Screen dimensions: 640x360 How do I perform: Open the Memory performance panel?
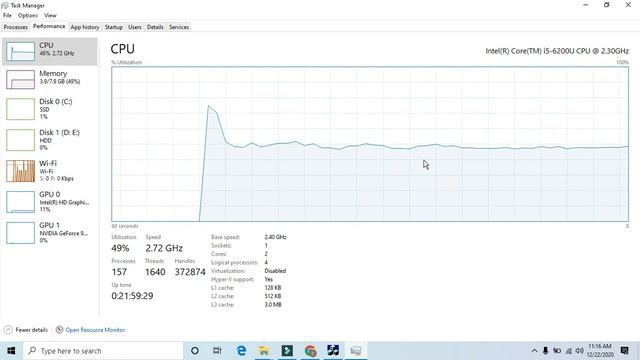coord(49,79)
